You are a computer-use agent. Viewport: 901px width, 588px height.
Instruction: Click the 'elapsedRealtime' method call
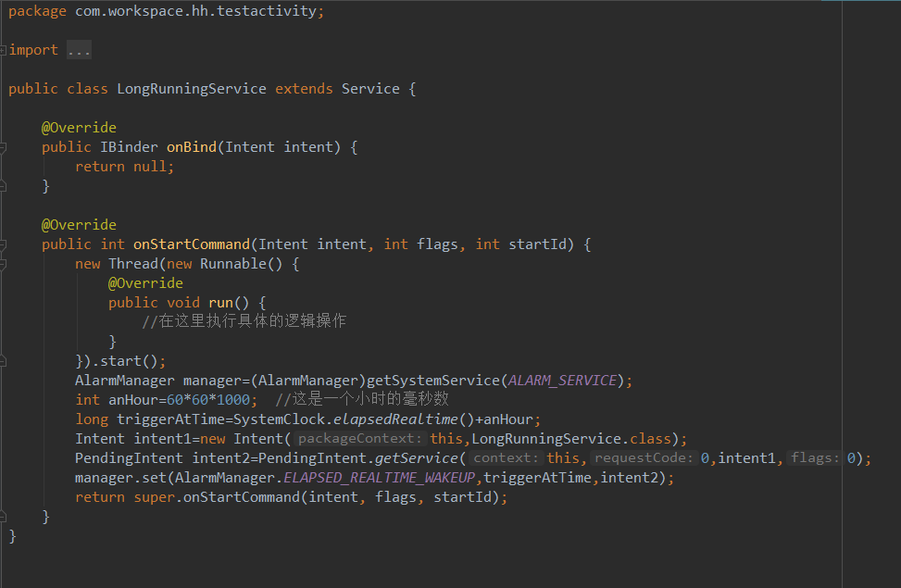(x=395, y=419)
